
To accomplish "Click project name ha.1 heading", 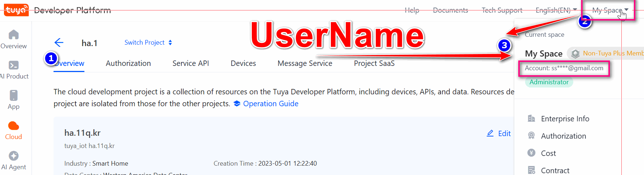I will point(89,43).
